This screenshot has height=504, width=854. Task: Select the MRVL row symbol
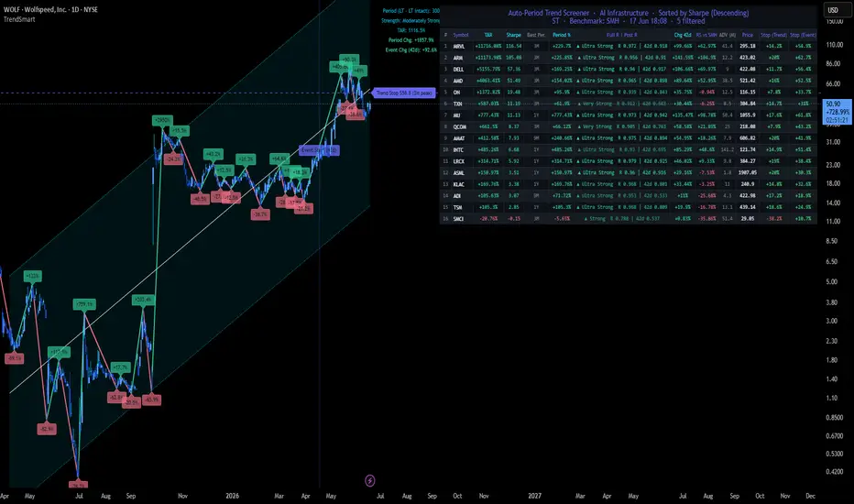coord(459,47)
